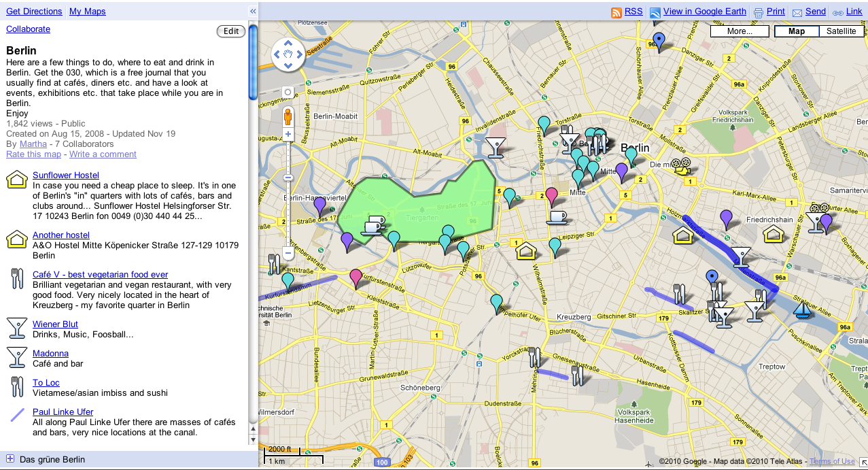The width and height of the screenshot is (868, 470).
Task: Expand the Das grüne Berlin section
Action: pyautogui.click(x=10, y=459)
